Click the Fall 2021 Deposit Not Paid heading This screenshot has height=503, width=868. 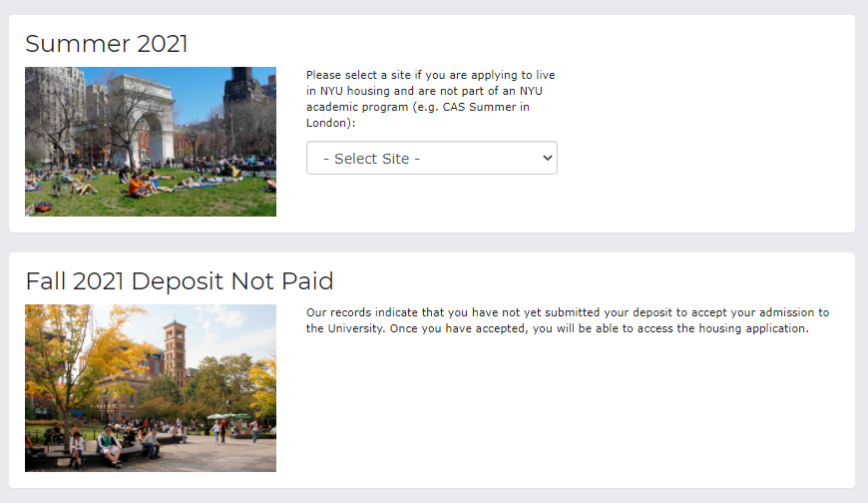click(x=180, y=280)
